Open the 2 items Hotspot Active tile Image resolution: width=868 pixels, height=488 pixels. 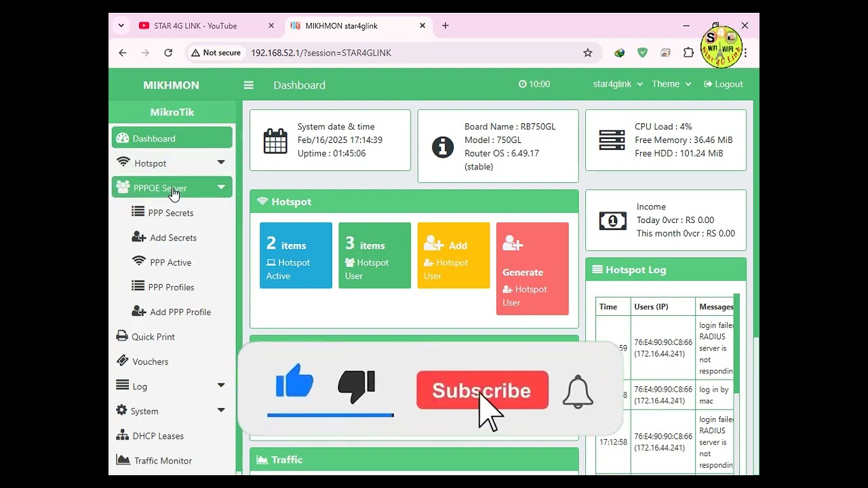pyautogui.click(x=296, y=256)
